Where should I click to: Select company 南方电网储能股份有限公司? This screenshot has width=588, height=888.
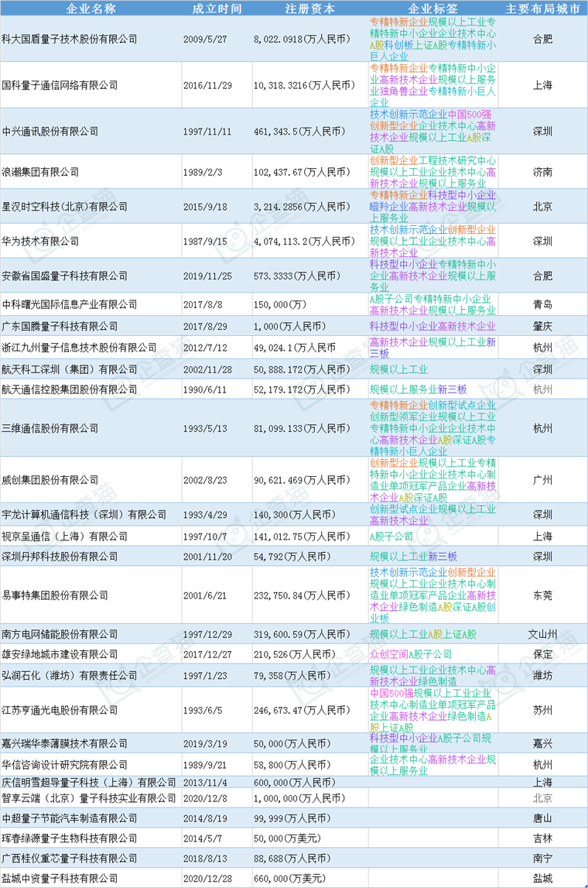pyautogui.click(x=60, y=634)
